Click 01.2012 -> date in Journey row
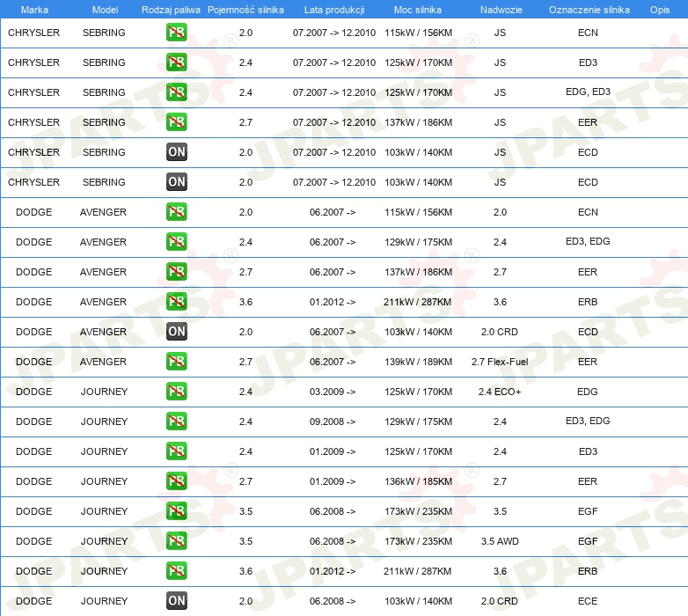The height and width of the screenshot is (616, 688). click(x=333, y=571)
